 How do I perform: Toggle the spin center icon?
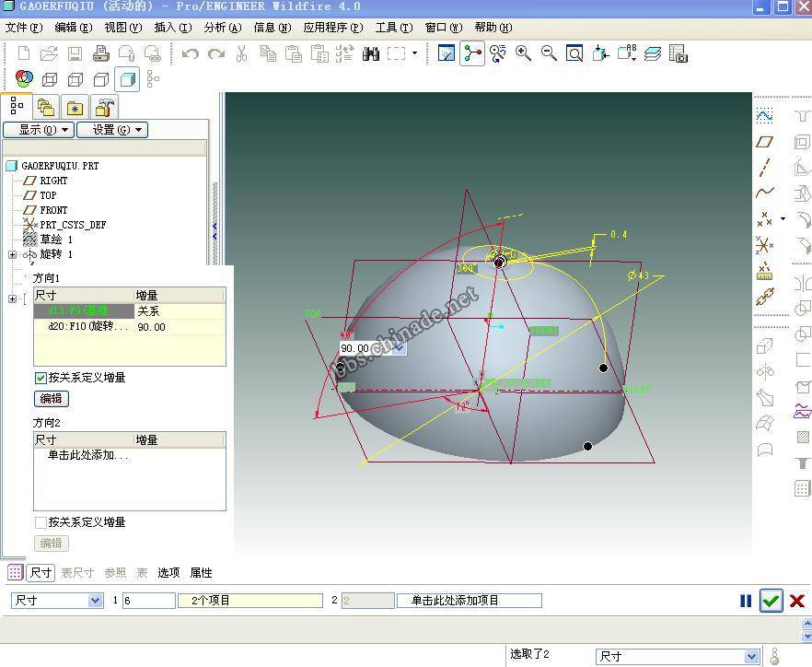pyautogui.click(x=471, y=53)
